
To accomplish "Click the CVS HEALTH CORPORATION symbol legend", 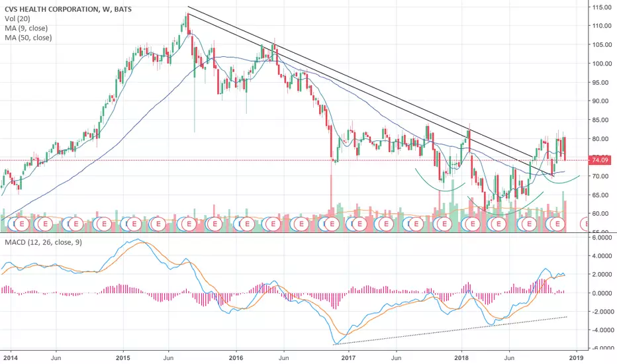I will click(x=68, y=9).
